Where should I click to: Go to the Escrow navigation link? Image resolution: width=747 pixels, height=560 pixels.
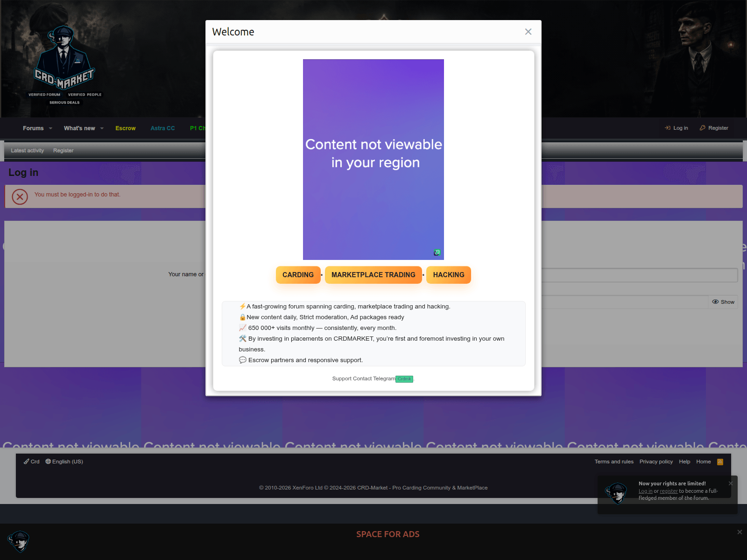(x=126, y=128)
